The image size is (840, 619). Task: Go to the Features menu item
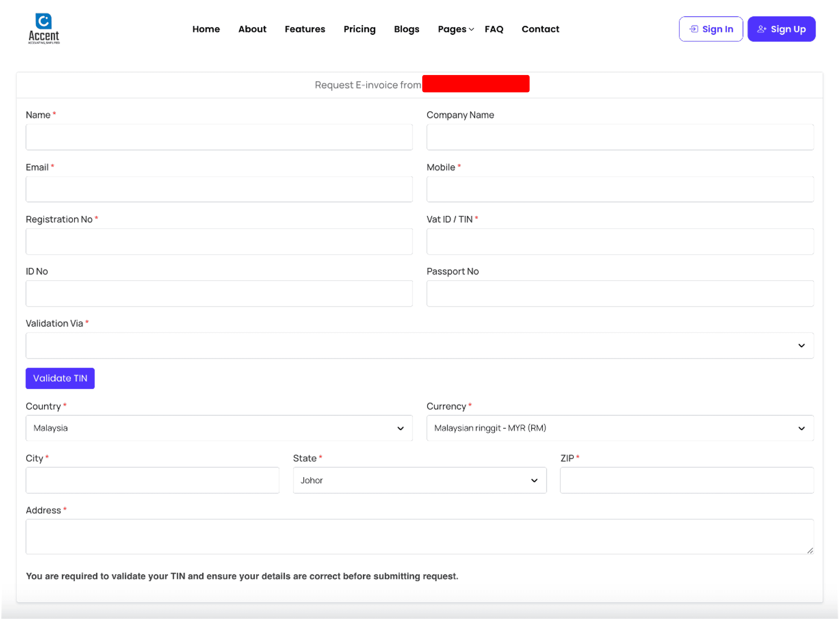click(x=305, y=29)
